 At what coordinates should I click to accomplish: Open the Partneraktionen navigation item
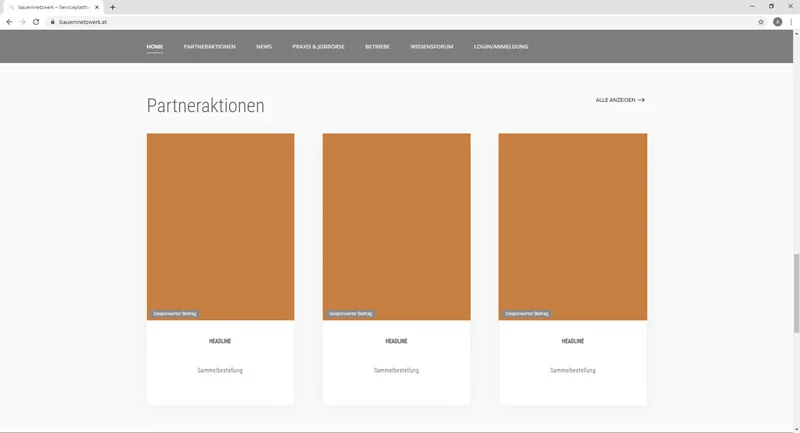(209, 46)
